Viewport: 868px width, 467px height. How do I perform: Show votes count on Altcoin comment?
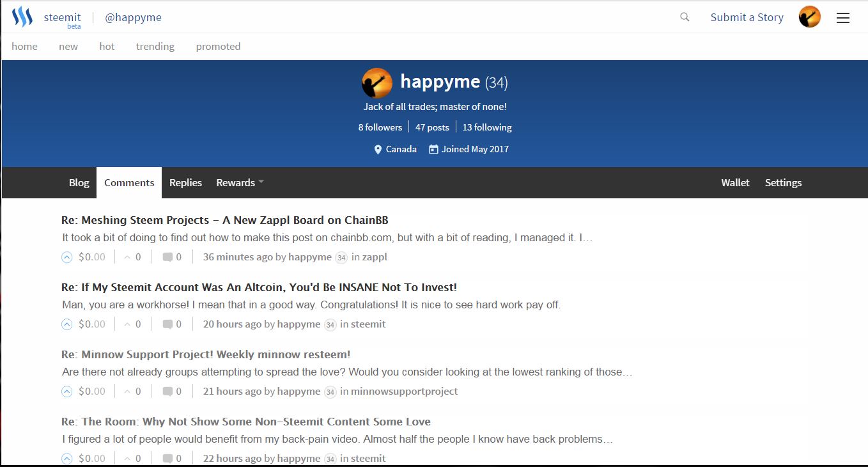point(132,324)
